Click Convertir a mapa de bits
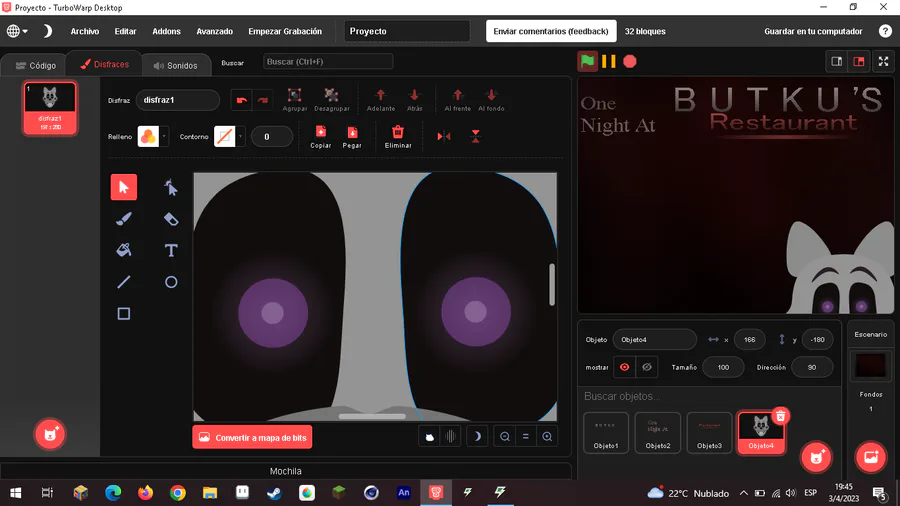 (252, 437)
